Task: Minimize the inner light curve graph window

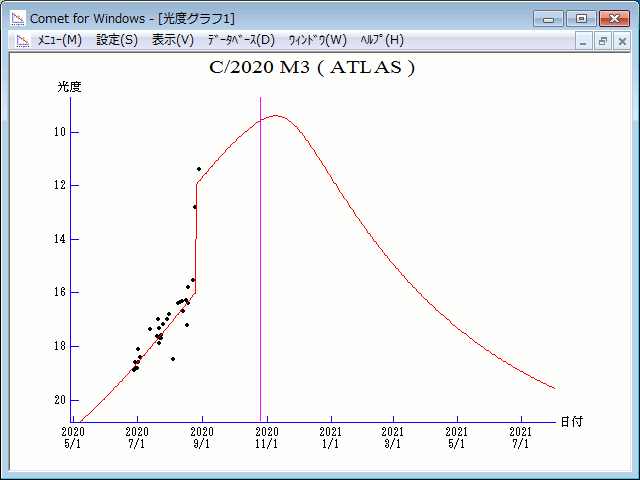Action: [585, 41]
